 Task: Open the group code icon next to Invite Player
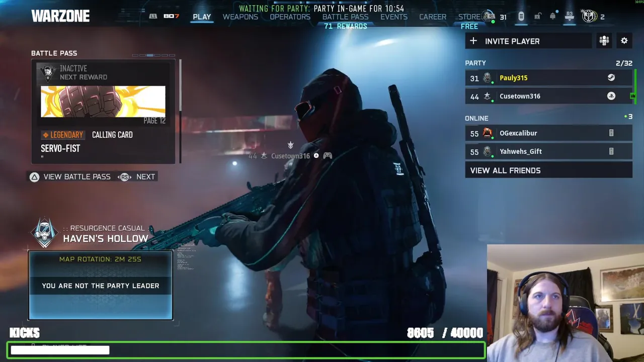pyautogui.click(x=604, y=41)
